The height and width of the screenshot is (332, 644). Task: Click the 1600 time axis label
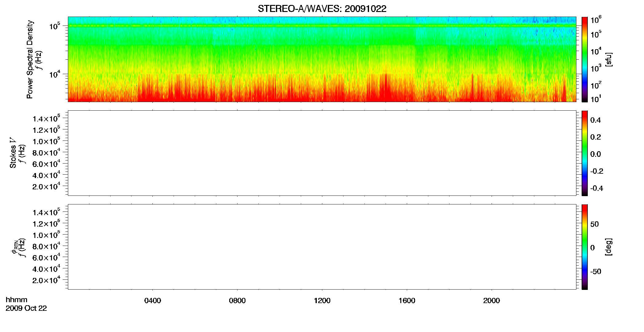pos(407,301)
